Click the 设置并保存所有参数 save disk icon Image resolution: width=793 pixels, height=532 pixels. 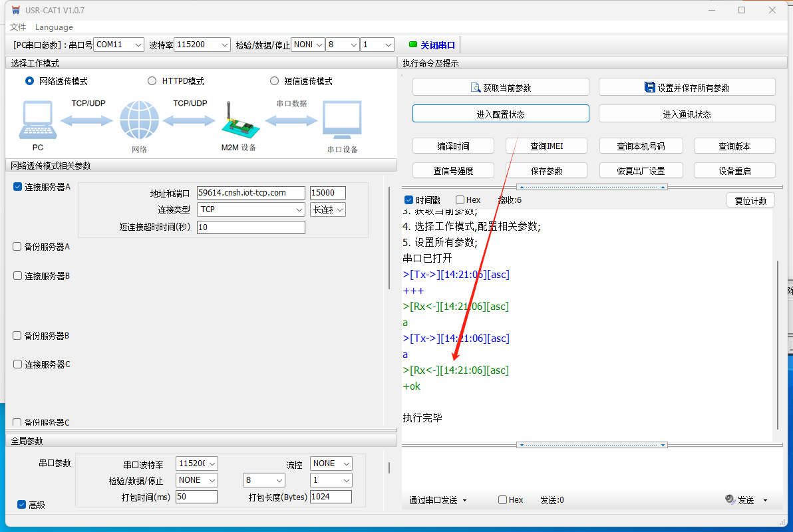pos(650,87)
